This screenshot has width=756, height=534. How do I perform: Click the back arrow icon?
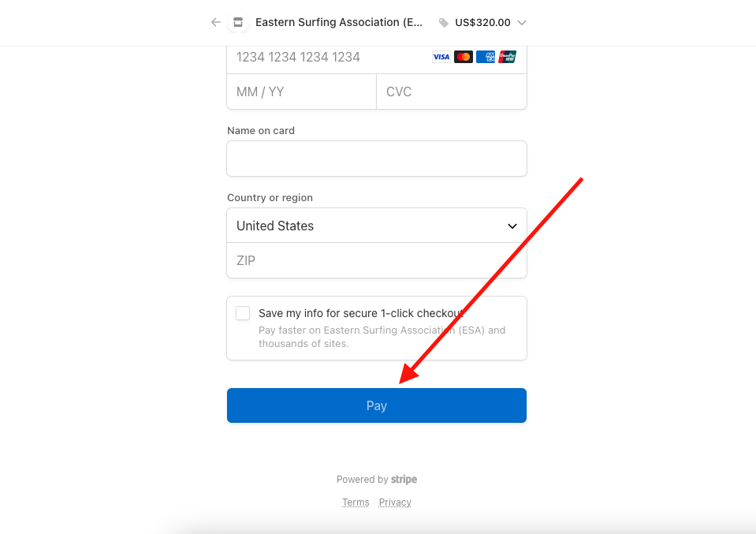pos(215,22)
